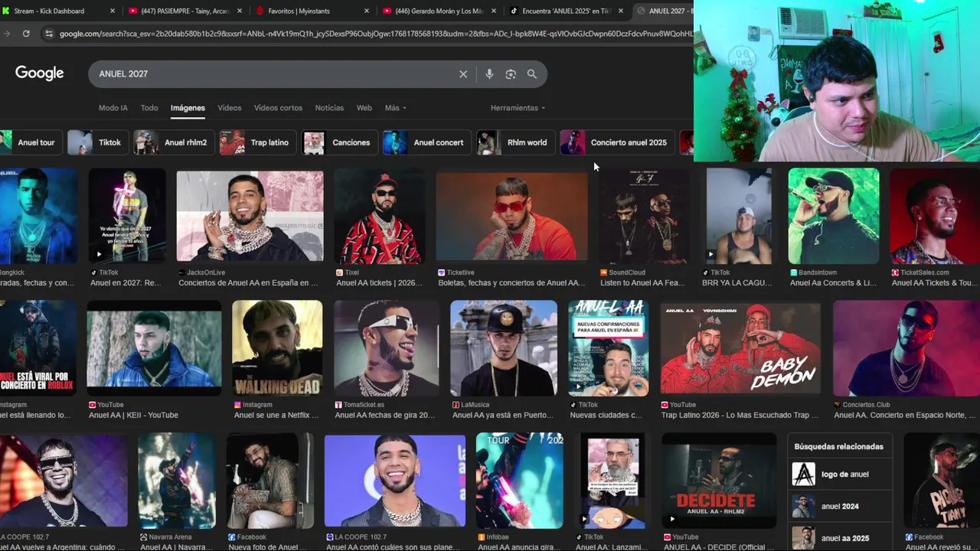Image resolution: width=980 pixels, height=551 pixels.
Task: Open the LA COOPE 102.7 Anuel AA contó image
Action: pos(395,481)
